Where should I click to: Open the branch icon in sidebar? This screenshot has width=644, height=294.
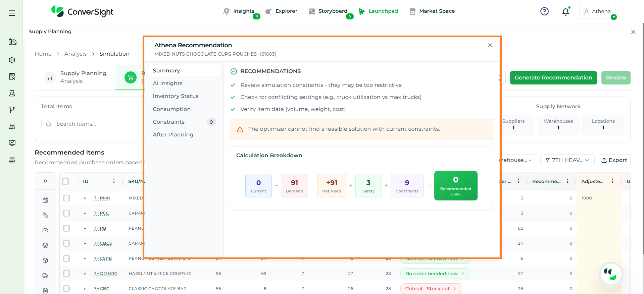coord(12,110)
